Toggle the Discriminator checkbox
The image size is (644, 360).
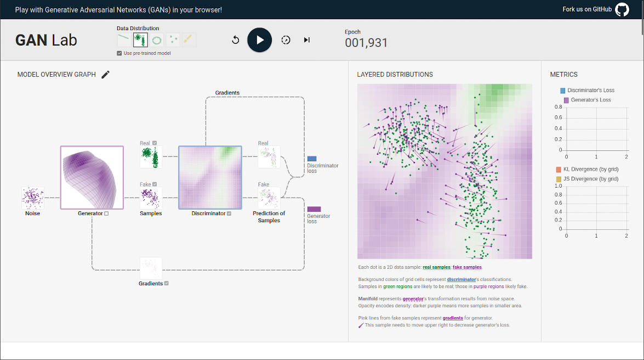click(229, 214)
